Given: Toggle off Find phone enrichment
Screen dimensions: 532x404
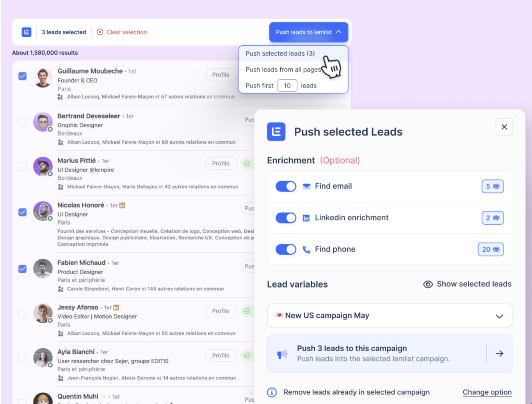Looking at the screenshot, I should point(286,249).
